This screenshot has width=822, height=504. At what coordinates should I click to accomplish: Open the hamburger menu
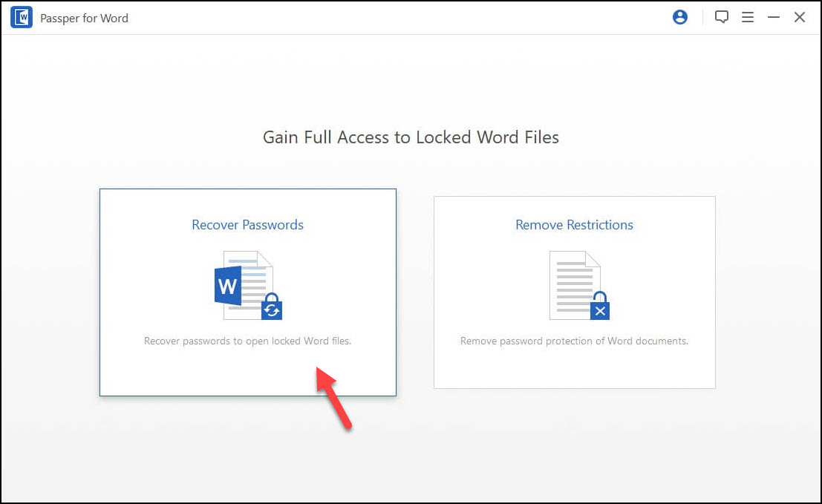(x=748, y=17)
